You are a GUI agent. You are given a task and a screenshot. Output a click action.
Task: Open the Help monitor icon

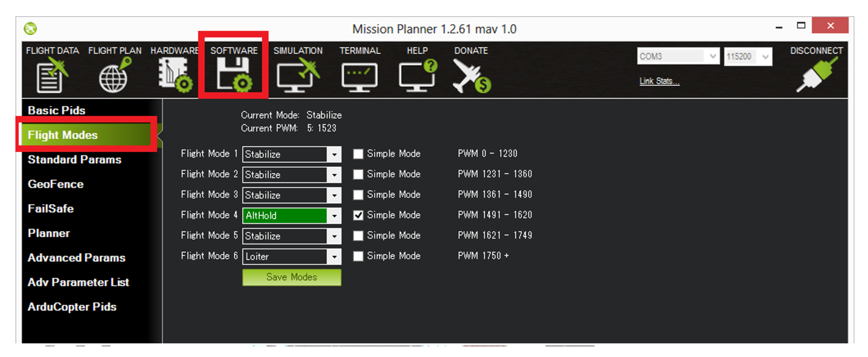click(x=417, y=75)
